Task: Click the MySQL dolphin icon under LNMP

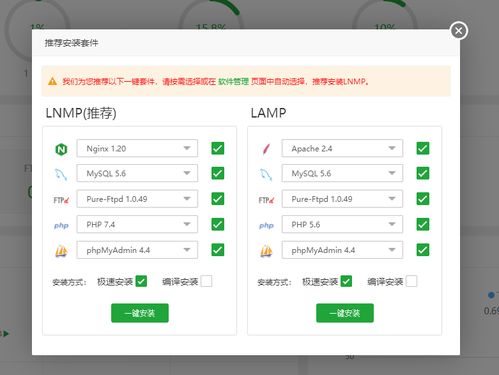Action: click(61, 174)
